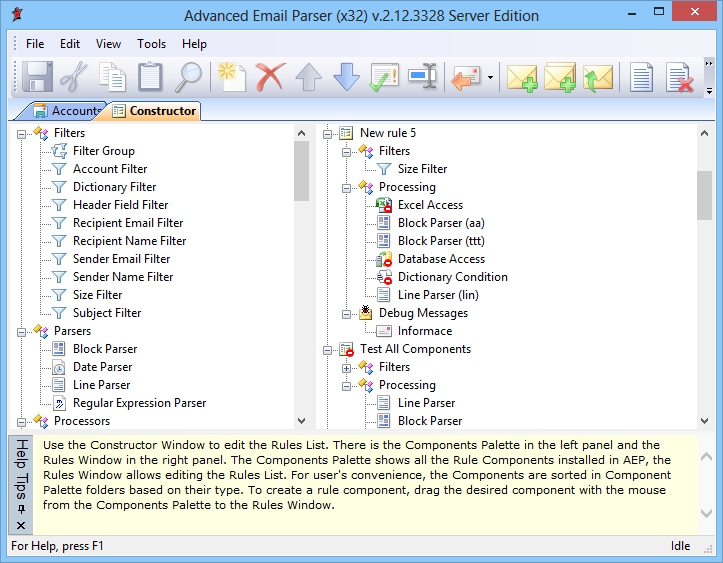The width and height of the screenshot is (723, 563).
Task: Collapse the Test All Components rule
Action: (327, 350)
